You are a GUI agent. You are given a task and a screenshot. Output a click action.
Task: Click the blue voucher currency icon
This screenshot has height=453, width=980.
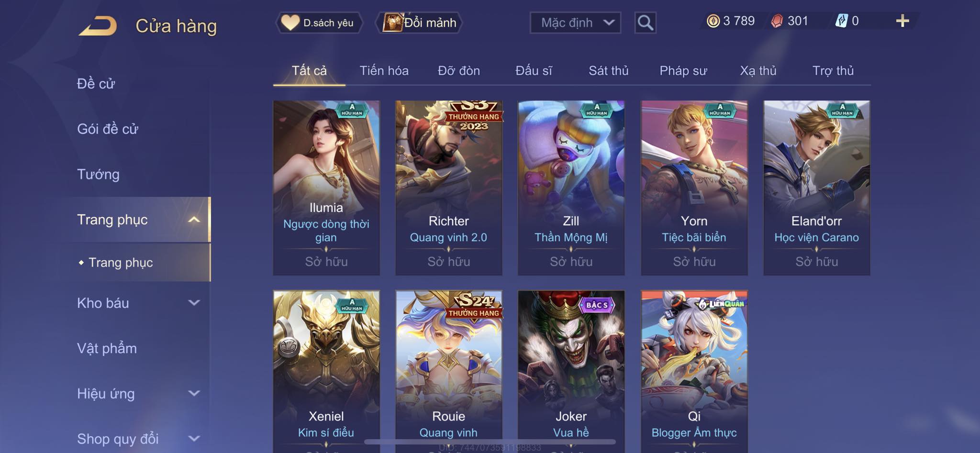point(842,21)
